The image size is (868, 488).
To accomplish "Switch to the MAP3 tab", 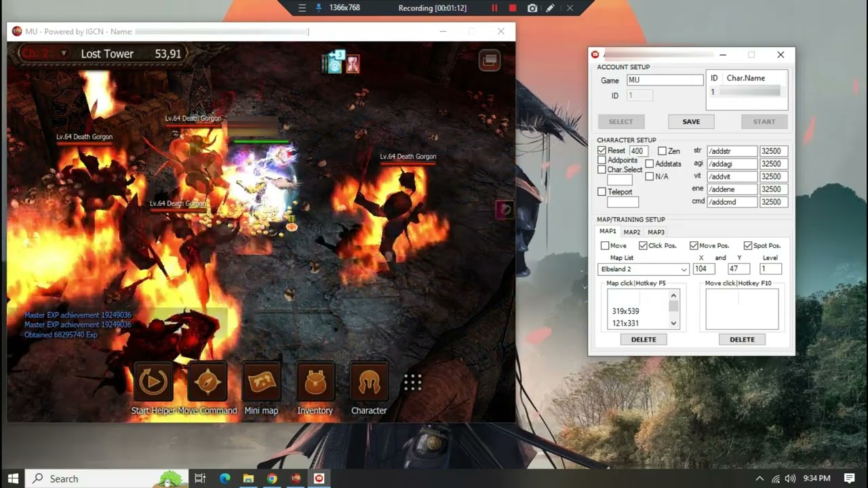I will (656, 232).
